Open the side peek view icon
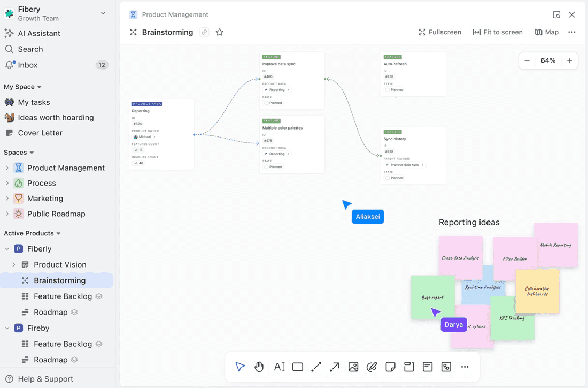The width and height of the screenshot is (588, 388). point(556,14)
